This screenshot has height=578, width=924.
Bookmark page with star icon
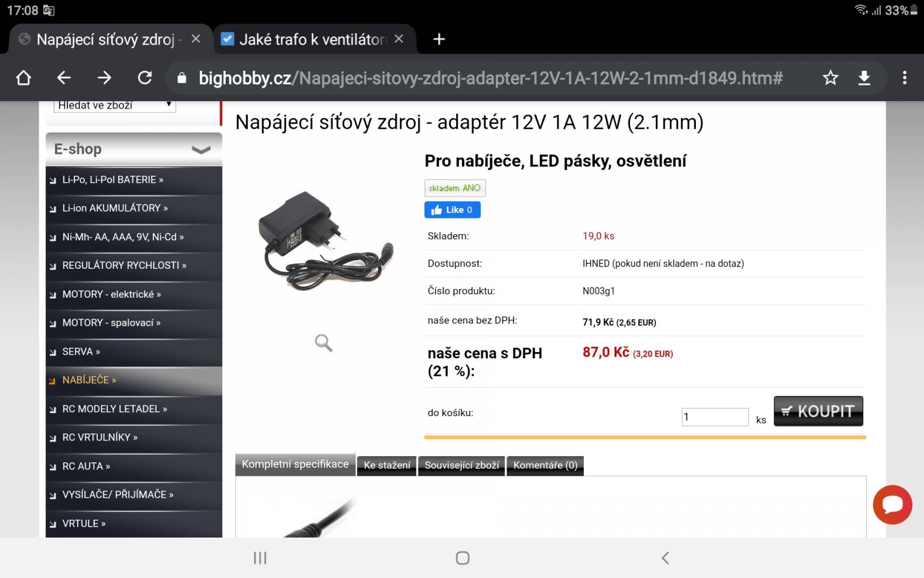click(830, 77)
